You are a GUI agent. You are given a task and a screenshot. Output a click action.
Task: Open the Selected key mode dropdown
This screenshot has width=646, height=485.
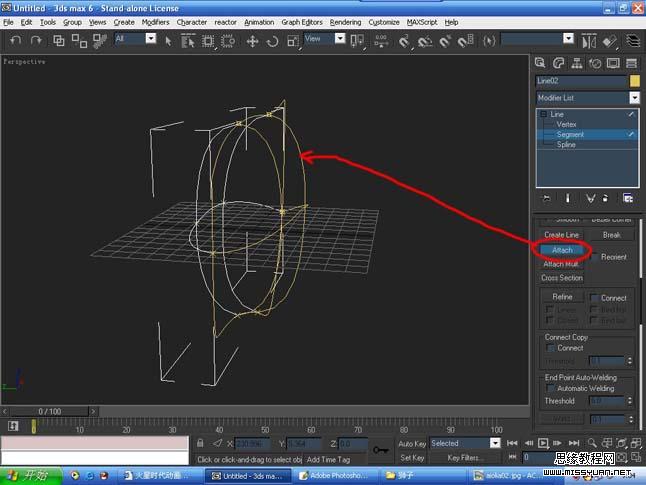tap(495, 443)
